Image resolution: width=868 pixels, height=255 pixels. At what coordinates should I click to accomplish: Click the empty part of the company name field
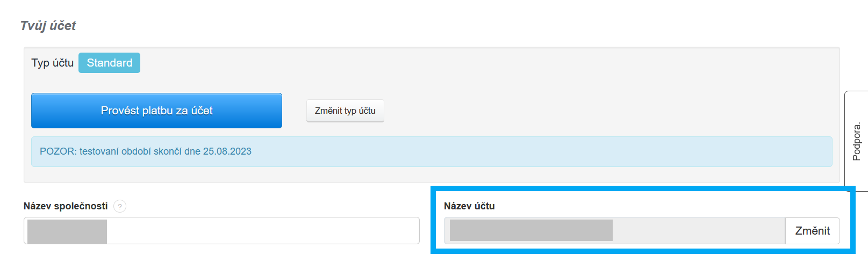tap(262, 231)
